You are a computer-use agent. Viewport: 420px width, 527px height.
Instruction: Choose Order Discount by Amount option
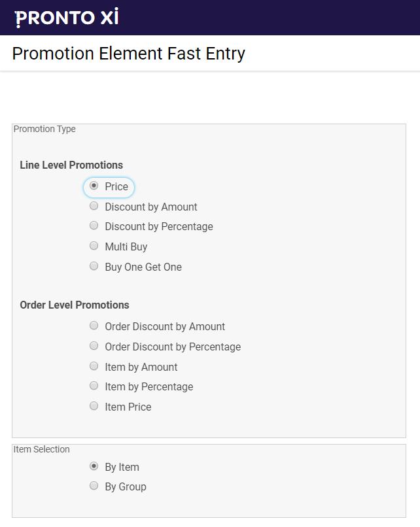[x=94, y=326]
